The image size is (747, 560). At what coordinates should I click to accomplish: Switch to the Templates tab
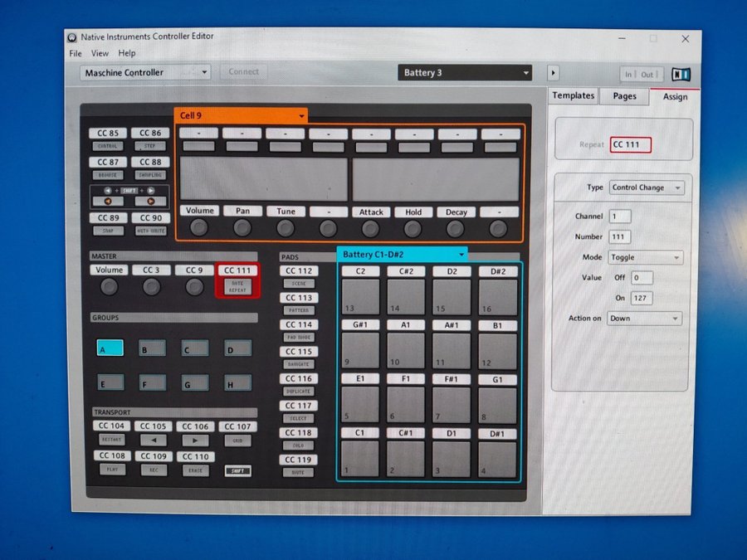(574, 96)
